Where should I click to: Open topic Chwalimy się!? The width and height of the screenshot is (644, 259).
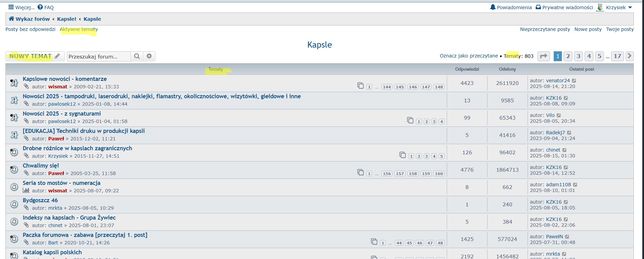pyautogui.click(x=41, y=166)
